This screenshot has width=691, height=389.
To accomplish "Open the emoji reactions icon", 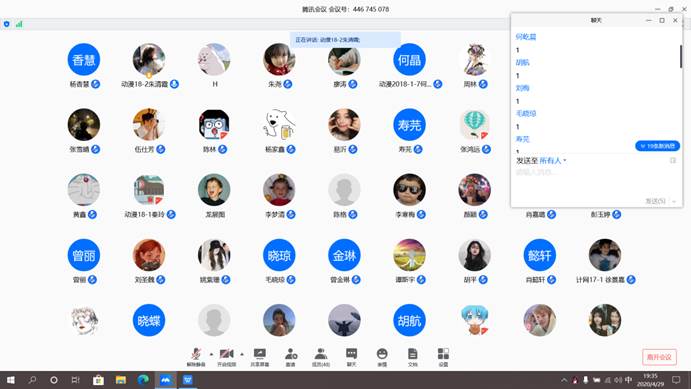I will coord(382,357).
